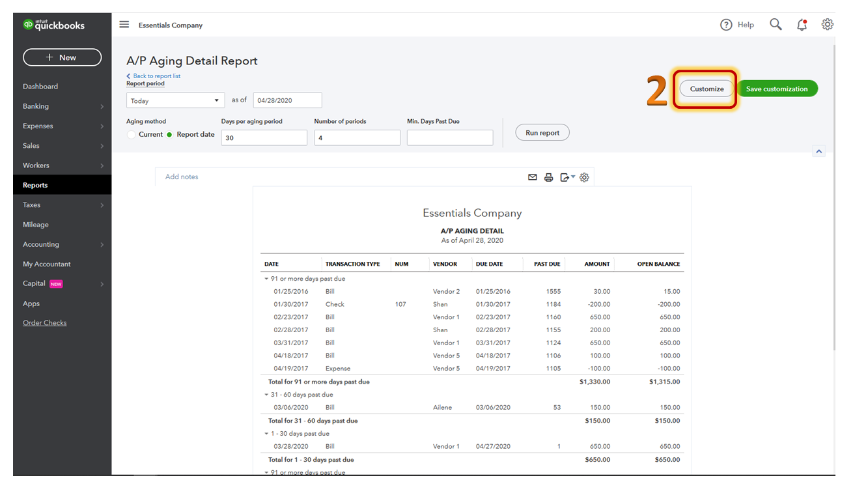Open the QuickBooks global settings gear
The width and height of the screenshot is (868, 495).
[827, 24]
